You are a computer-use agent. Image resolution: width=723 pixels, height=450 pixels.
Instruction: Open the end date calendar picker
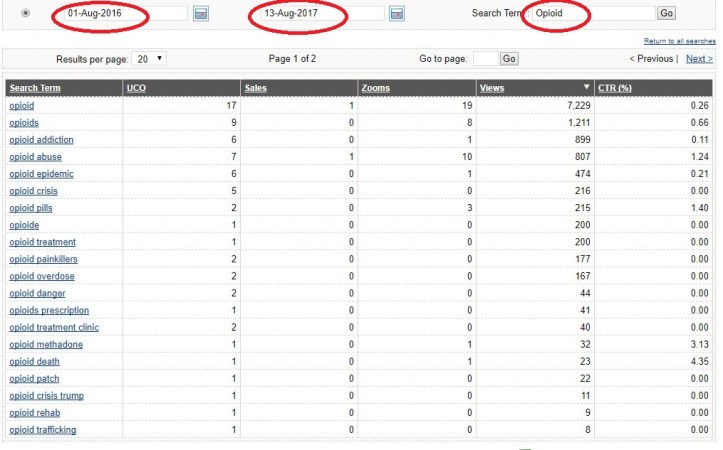coord(397,14)
